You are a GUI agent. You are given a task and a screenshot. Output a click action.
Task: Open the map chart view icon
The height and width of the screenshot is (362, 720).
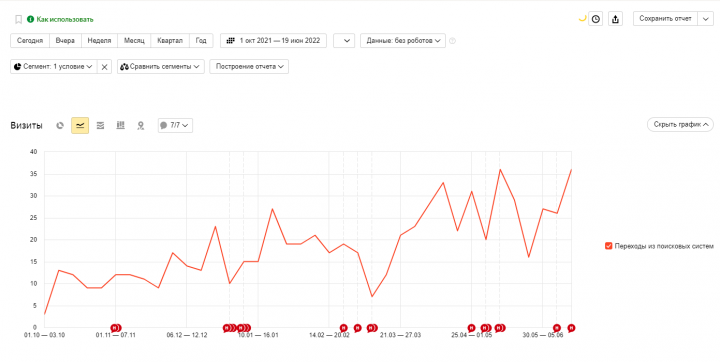[x=141, y=125]
